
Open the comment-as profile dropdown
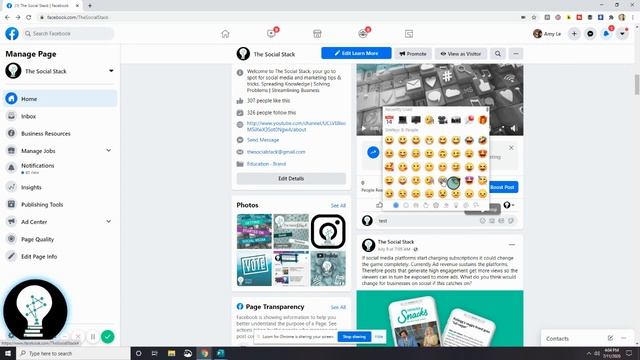(509, 205)
